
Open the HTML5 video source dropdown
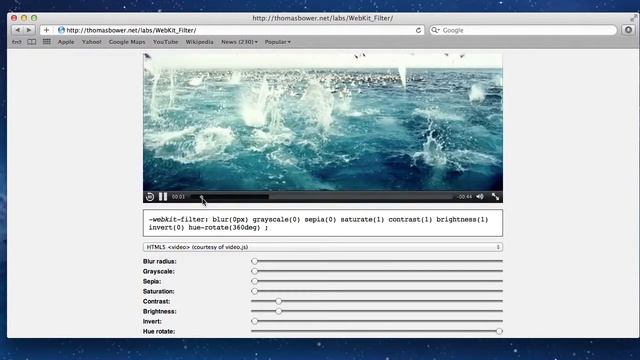click(x=322, y=247)
